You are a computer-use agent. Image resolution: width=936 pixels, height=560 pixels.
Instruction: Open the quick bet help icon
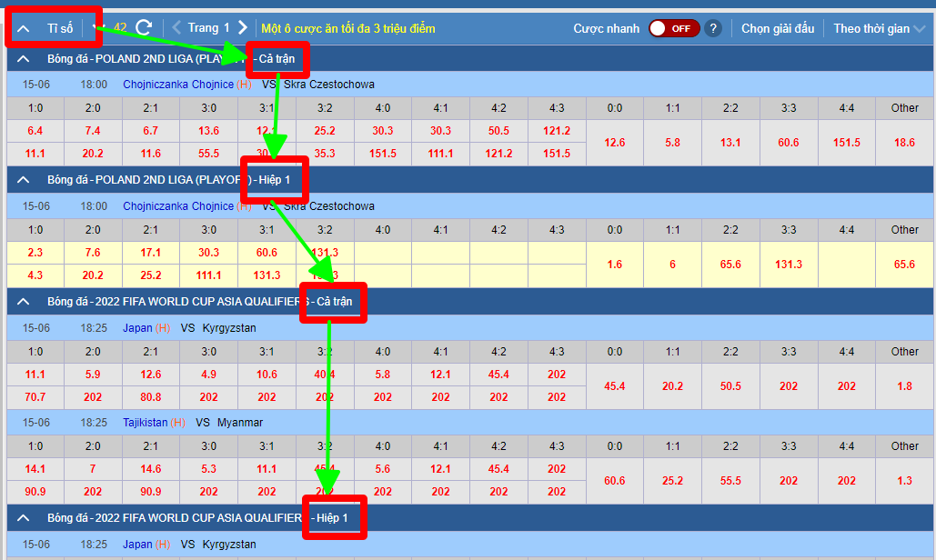pyautogui.click(x=713, y=28)
